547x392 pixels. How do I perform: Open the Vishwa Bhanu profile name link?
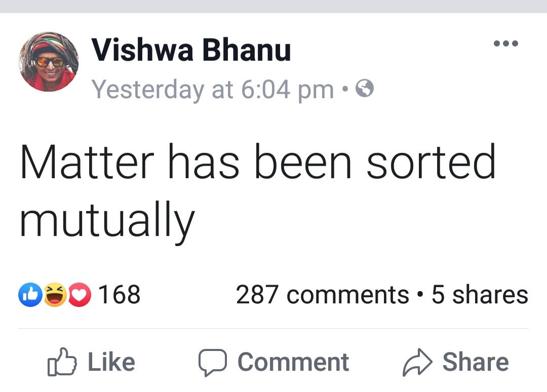point(191,51)
